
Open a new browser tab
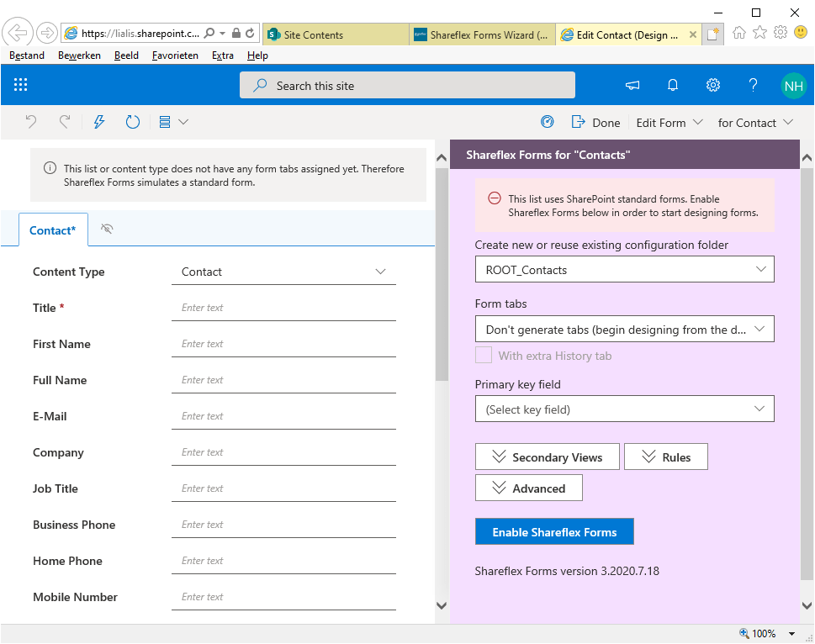coord(712,34)
